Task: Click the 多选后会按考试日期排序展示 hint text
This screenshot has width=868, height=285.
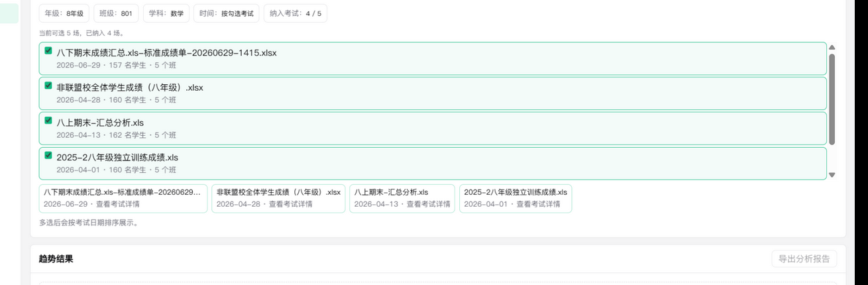Action: tap(89, 223)
